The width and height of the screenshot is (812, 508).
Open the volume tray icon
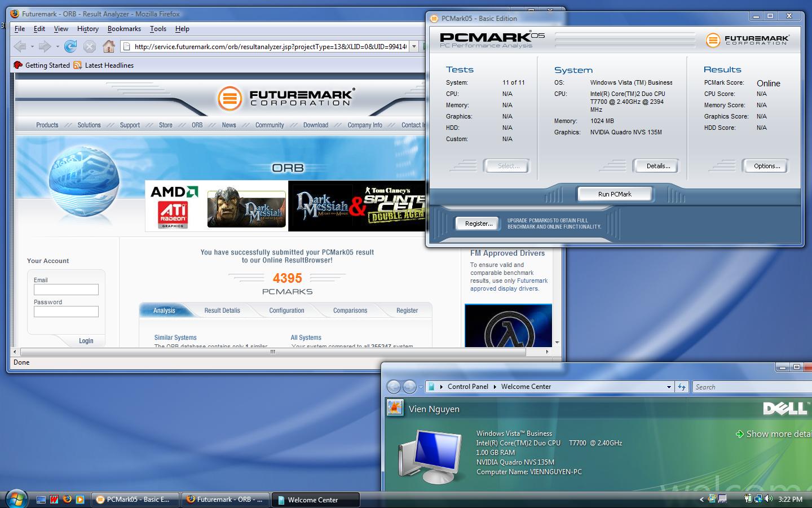pos(769,498)
